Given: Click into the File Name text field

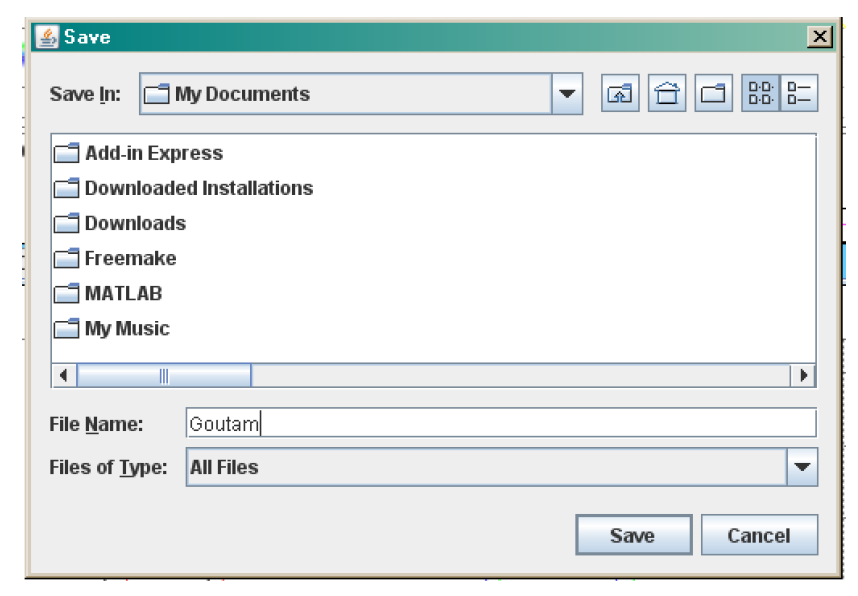Looking at the screenshot, I should [500, 424].
